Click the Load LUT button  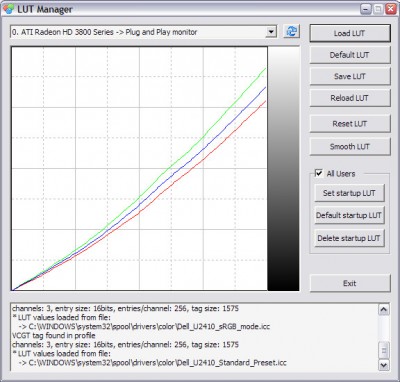click(350, 33)
